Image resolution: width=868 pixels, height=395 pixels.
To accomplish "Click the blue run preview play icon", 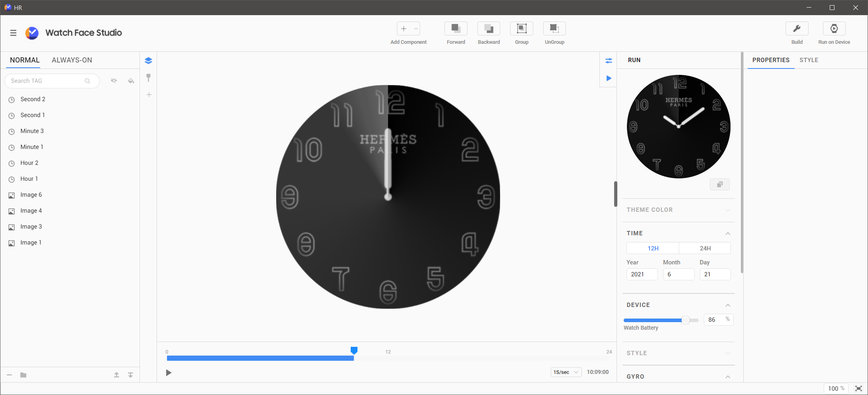I will click(x=609, y=78).
